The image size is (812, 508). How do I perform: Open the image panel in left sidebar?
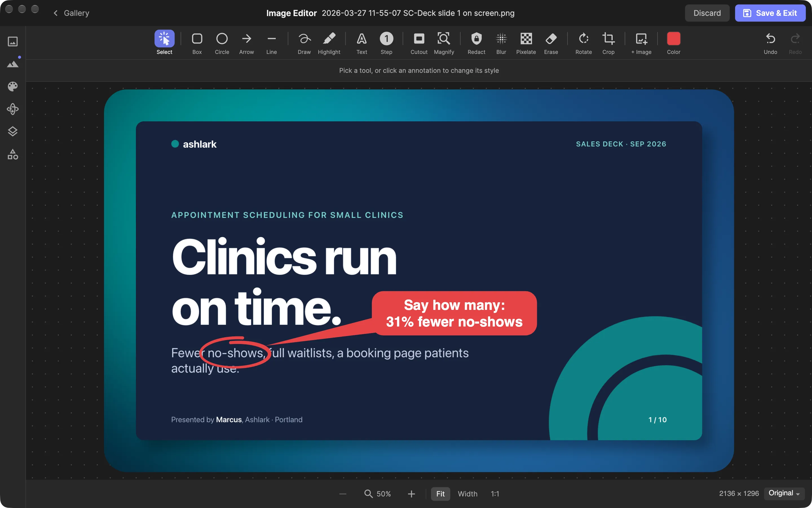pyautogui.click(x=13, y=42)
